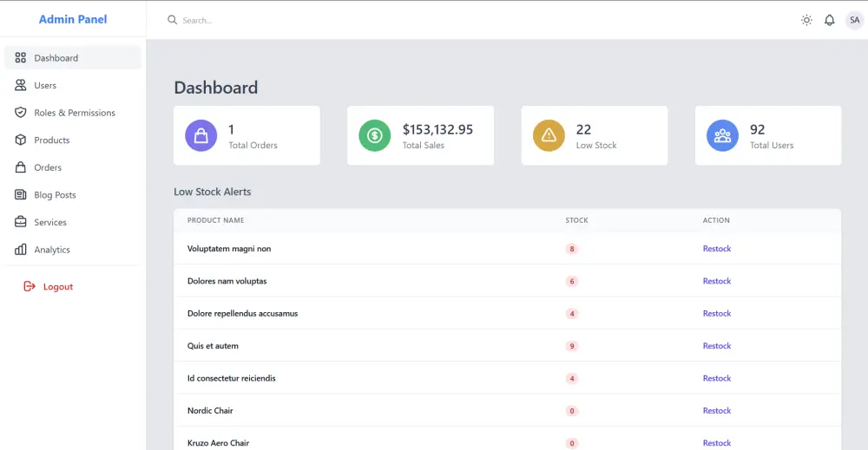Restock the Nordic Chair
The height and width of the screenshot is (450, 868).
[717, 410]
